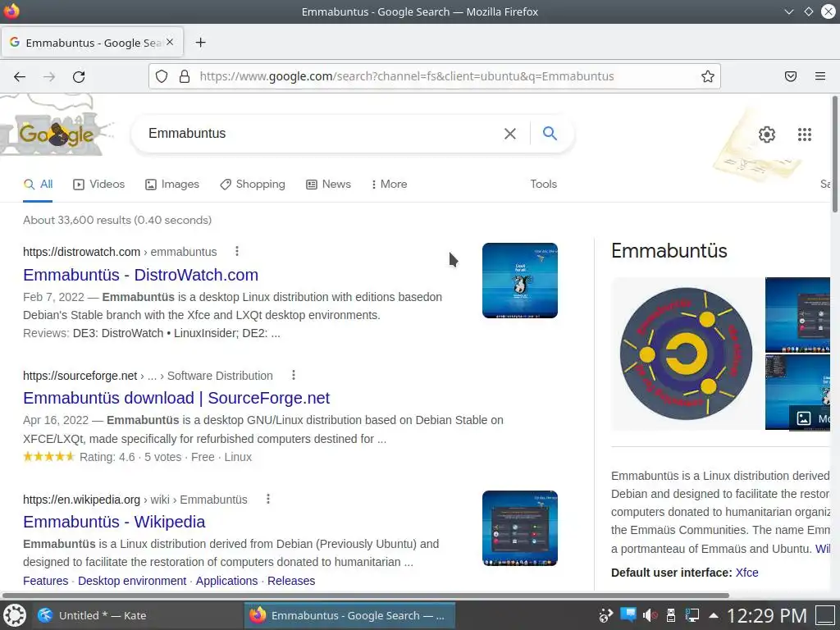The width and height of the screenshot is (840, 630).
Task: Click the blue chat notification tray icon
Action: (x=628, y=614)
